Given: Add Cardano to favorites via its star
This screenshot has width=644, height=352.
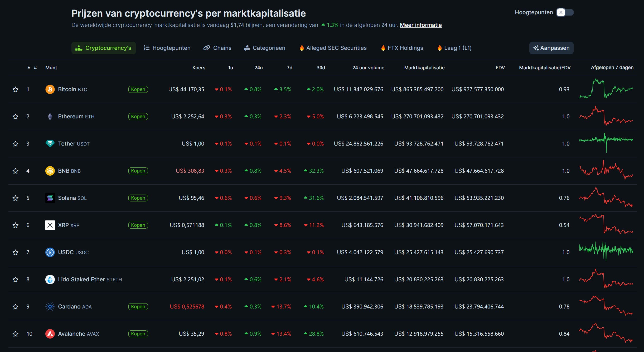Looking at the screenshot, I should click(15, 307).
